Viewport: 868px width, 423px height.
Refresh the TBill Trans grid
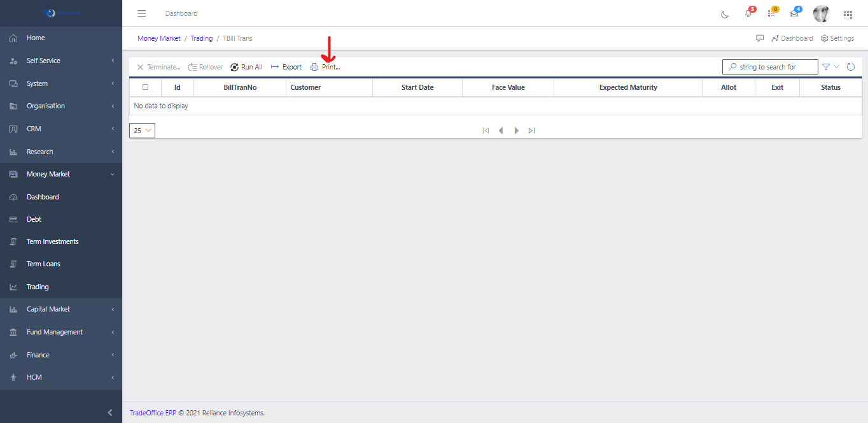(x=850, y=67)
